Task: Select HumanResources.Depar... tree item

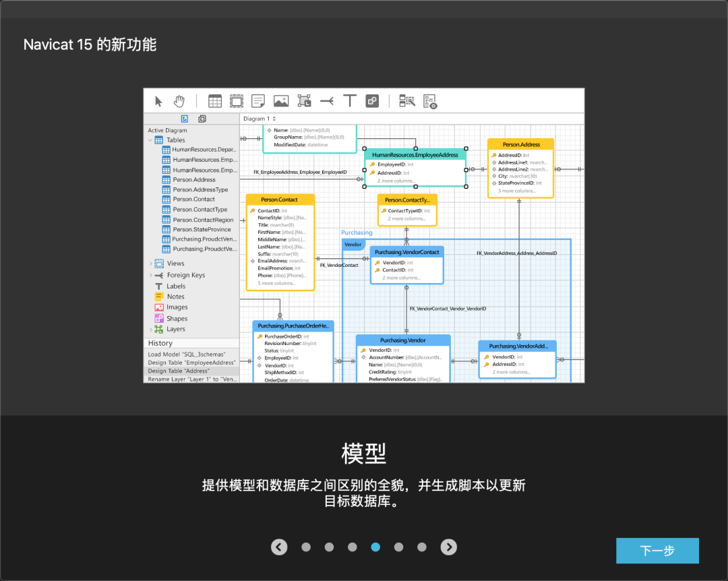Action: click(204, 150)
